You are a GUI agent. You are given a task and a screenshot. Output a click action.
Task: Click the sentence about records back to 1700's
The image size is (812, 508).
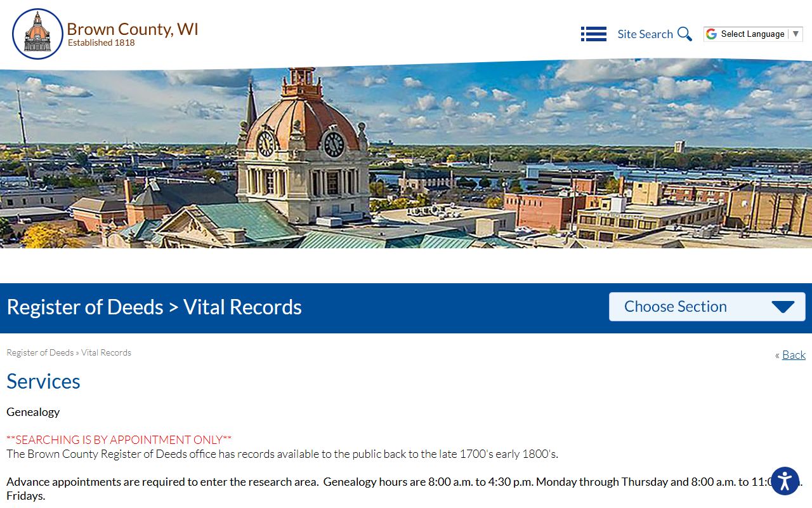point(282,454)
